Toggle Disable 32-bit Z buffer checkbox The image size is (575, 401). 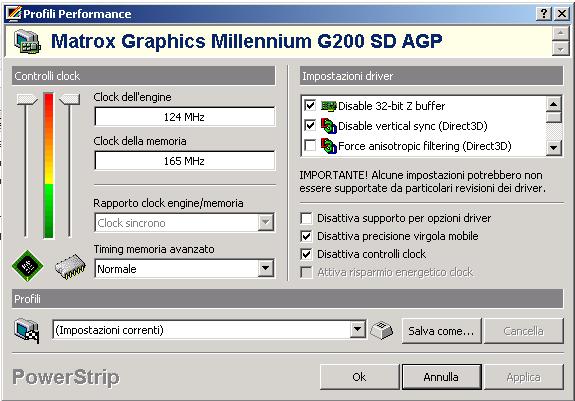pyautogui.click(x=310, y=106)
